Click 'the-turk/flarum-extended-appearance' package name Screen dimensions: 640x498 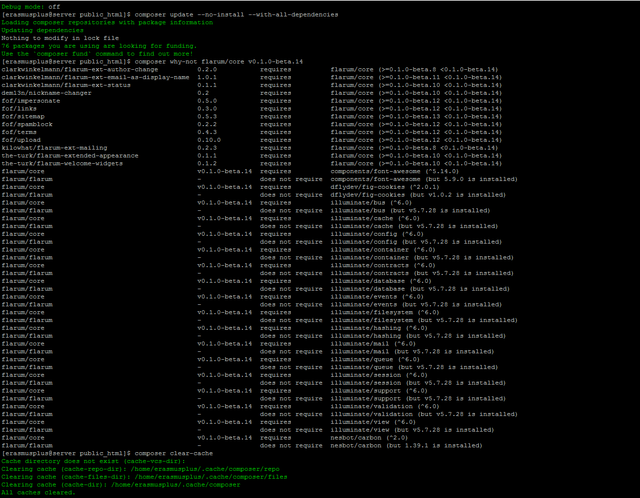70,156
